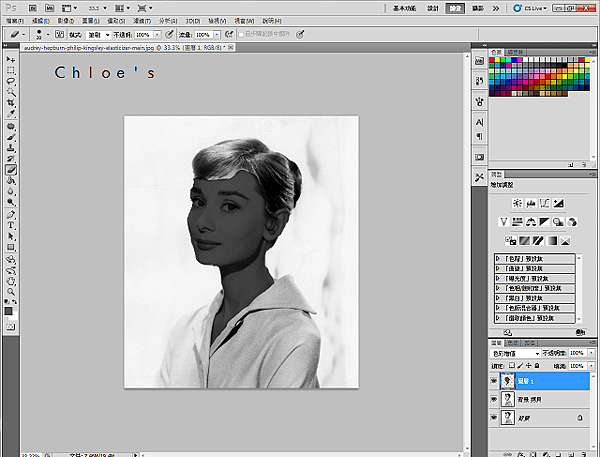Open the eraser opacity slider arrow
This screenshot has width=600, height=457.
[x=158, y=35]
